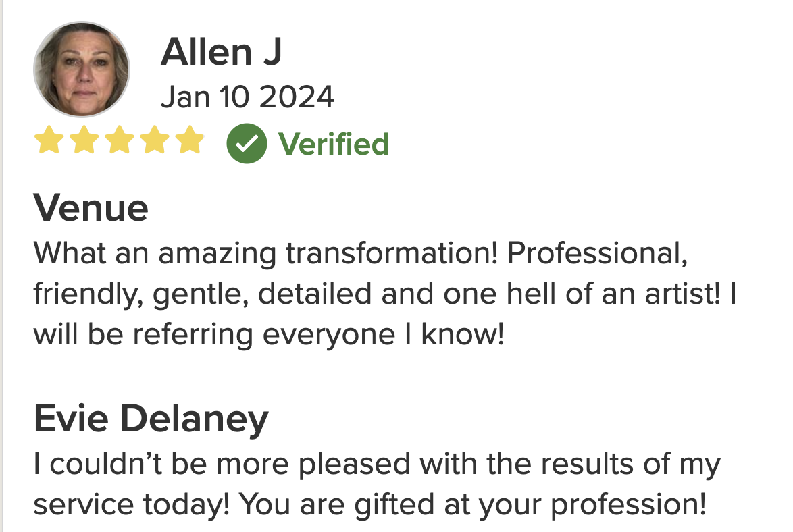Screen dimensions: 793x532
Task: Click the reviewer's profile photo
Action: tap(81, 70)
